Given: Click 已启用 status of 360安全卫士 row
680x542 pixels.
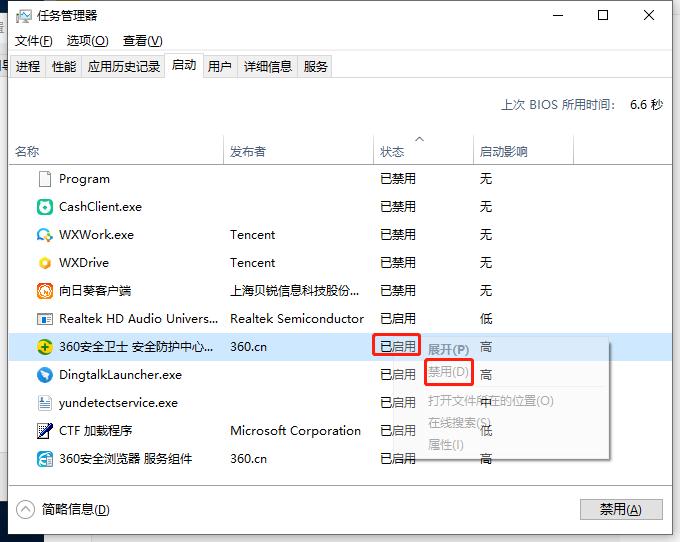Looking at the screenshot, I should [398, 347].
